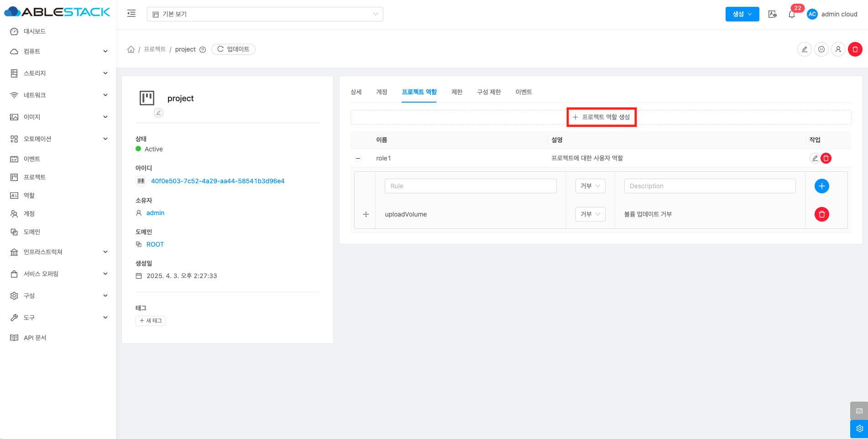868x439 pixels.
Task: Click the notification bell icon
Action: coord(792,15)
